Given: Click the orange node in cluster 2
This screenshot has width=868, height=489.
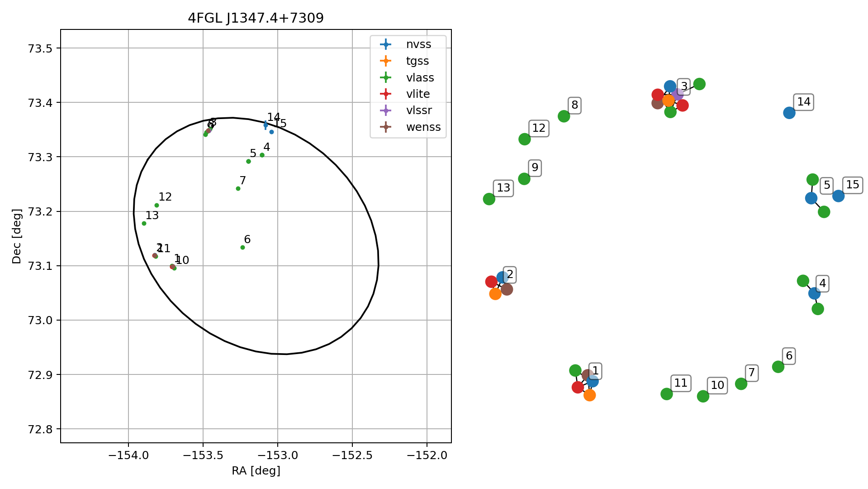Looking at the screenshot, I should coord(495,294).
